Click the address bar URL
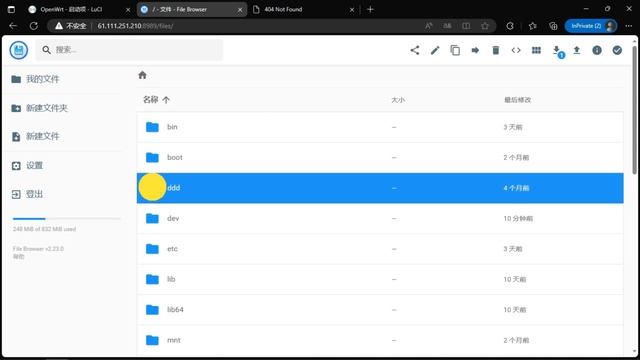The image size is (640, 360). coord(135,26)
